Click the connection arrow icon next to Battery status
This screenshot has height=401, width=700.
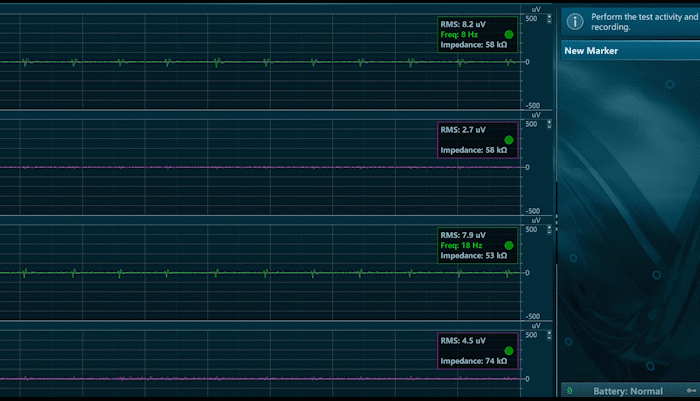click(x=690, y=390)
